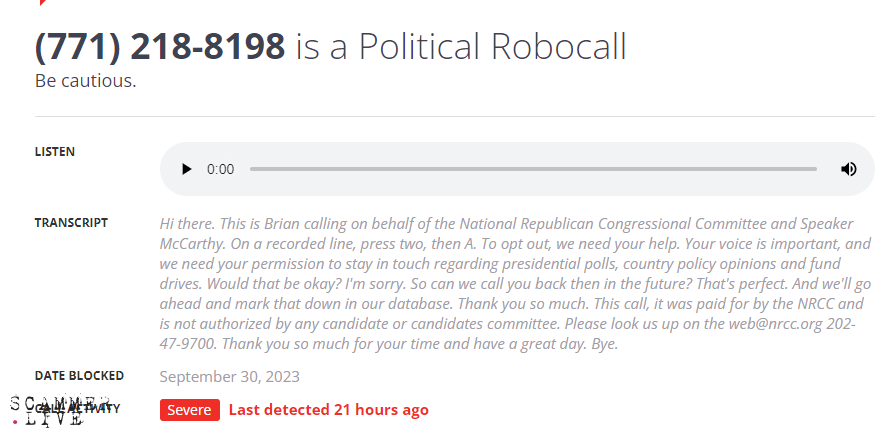Viewport: 891px width, 438px height.
Task: Click the September 30, 2023 date
Action: coord(229,377)
